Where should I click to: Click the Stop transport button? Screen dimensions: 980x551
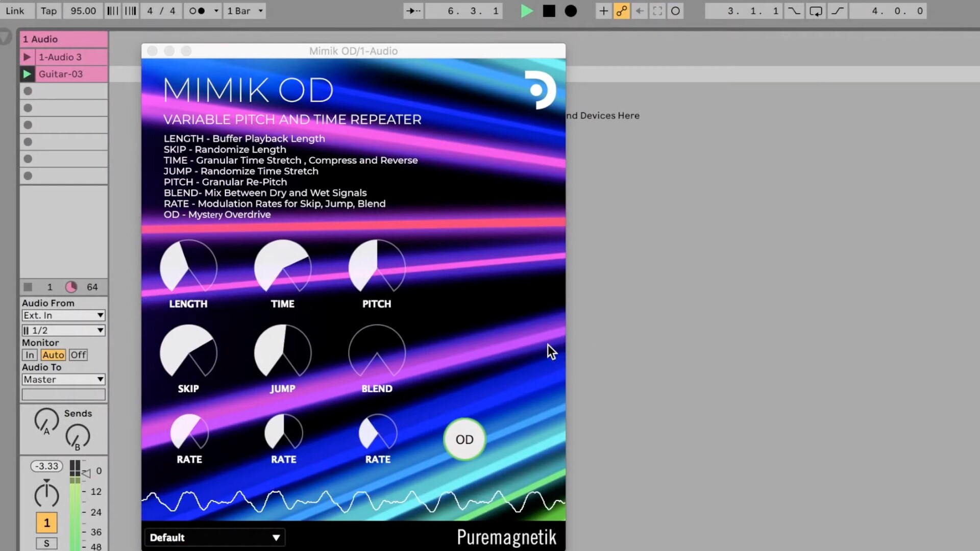[549, 11]
